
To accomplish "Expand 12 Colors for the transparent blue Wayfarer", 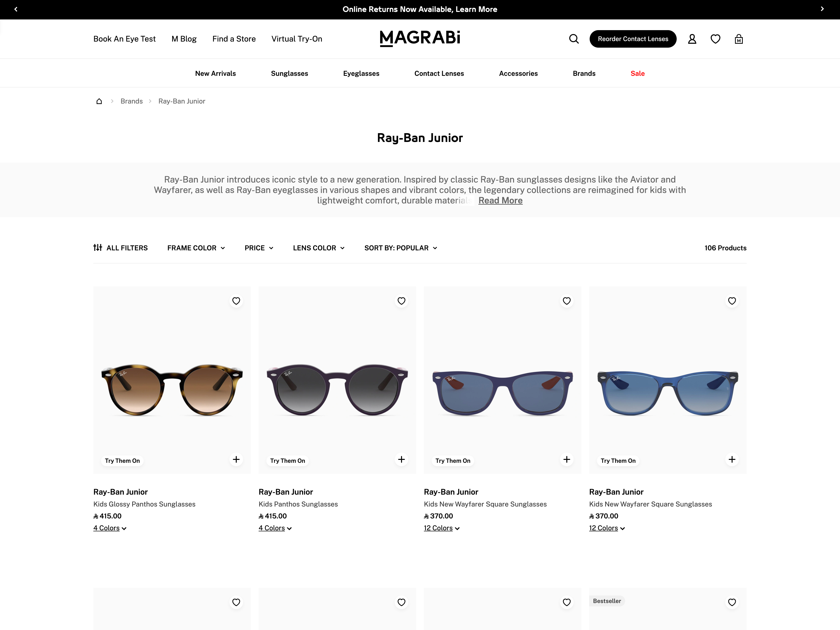I will point(607,528).
